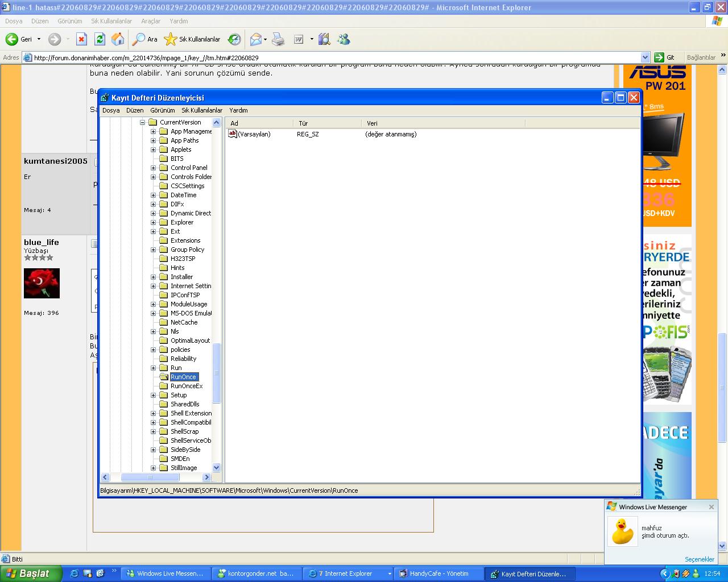Select the Installer key folder icon
This screenshot has width=728, height=582.
(x=164, y=277)
